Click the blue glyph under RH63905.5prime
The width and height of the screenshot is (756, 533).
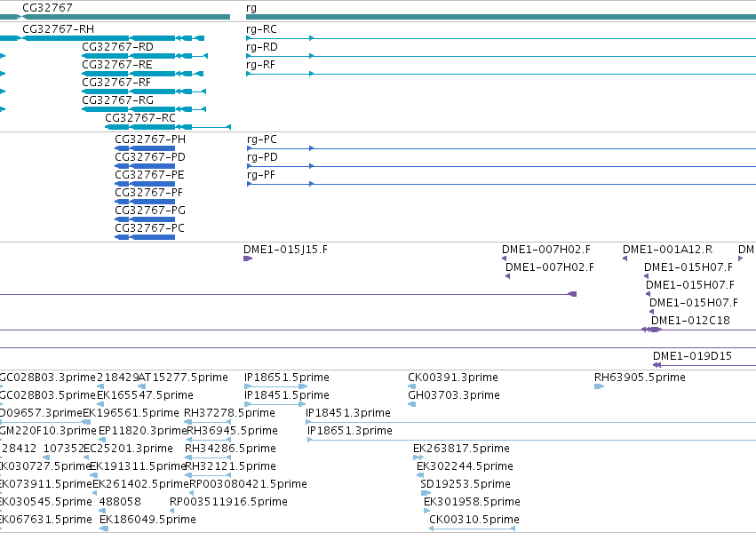pos(600,386)
